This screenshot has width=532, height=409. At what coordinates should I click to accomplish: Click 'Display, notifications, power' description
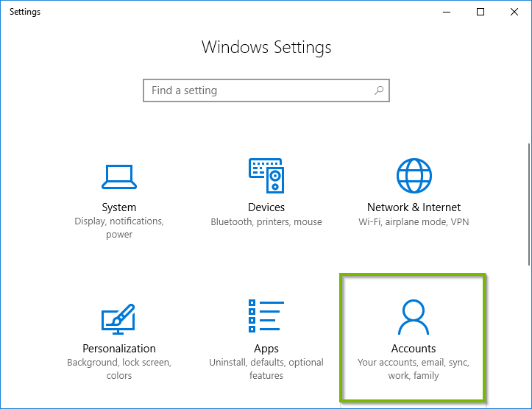tap(118, 228)
